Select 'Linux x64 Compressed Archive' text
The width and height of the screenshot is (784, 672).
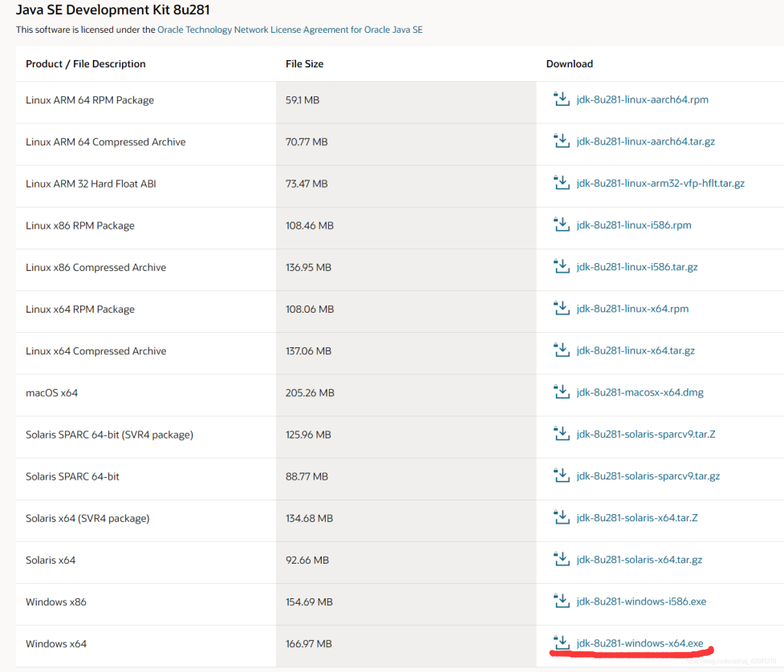click(96, 351)
